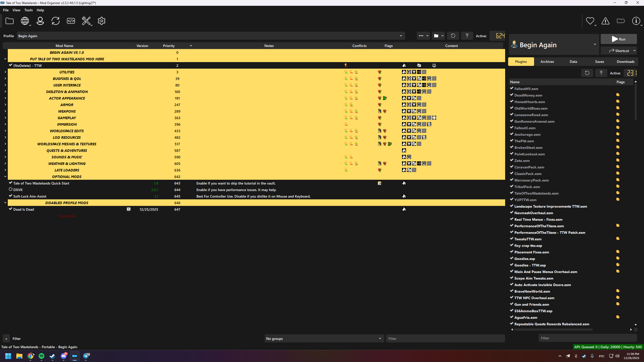Click the Endorse heart icon
Viewport: 644px width, 362px height.
[590, 21]
